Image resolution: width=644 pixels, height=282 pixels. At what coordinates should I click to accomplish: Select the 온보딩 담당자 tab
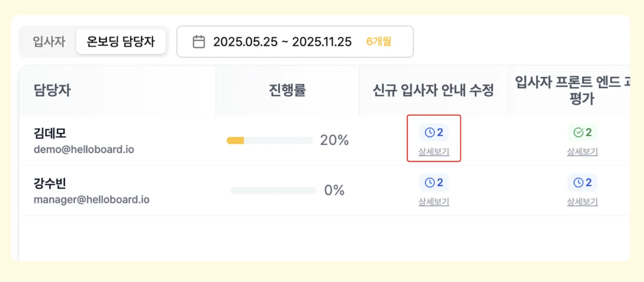121,42
